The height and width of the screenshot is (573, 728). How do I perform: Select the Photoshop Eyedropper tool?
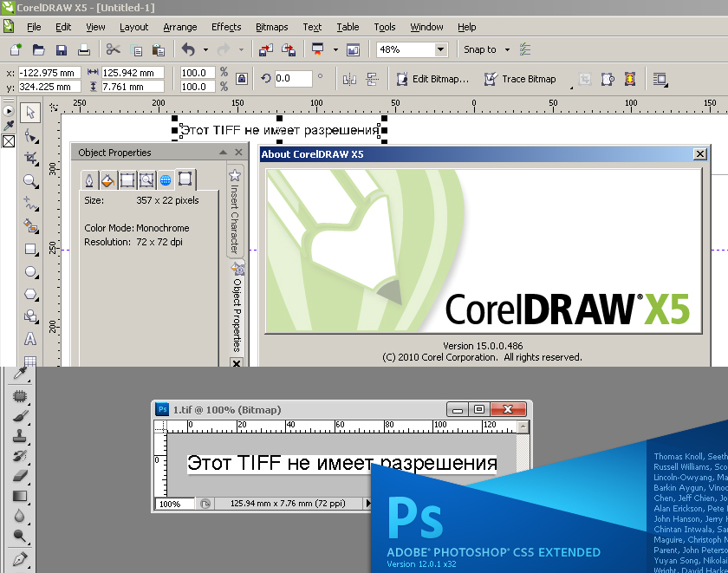[20, 373]
